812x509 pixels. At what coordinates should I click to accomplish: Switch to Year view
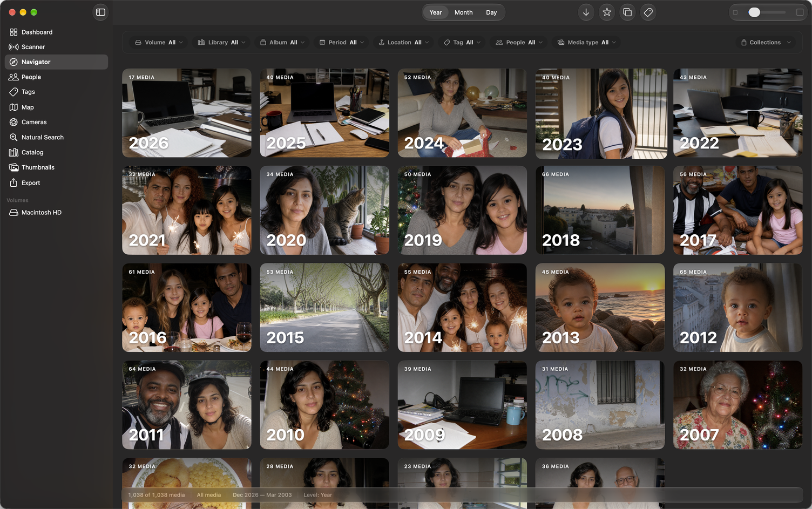click(436, 12)
